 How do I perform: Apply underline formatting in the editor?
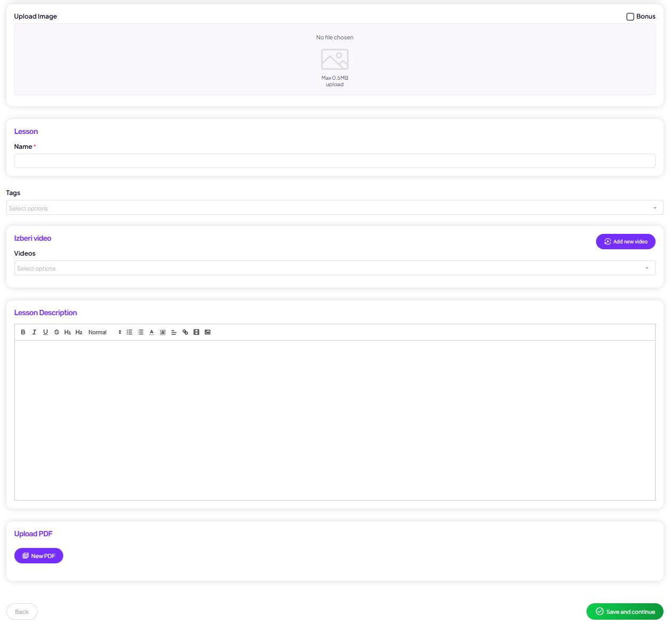(x=45, y=332)
